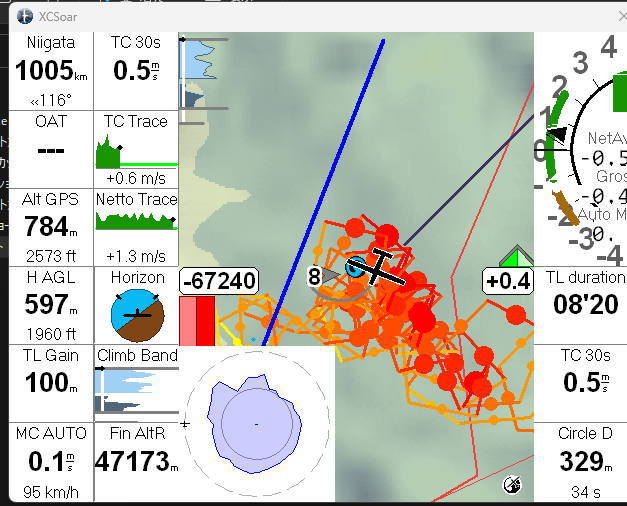Open the Netto Trace graph infobox
This screenshot has width=627, height=506.
[136, 227]
